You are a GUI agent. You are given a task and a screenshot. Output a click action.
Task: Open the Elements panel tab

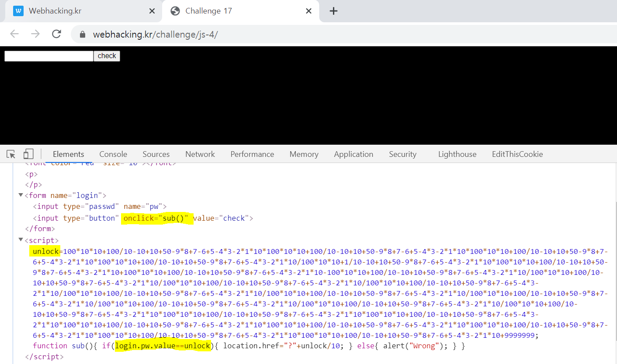point(69,154)
